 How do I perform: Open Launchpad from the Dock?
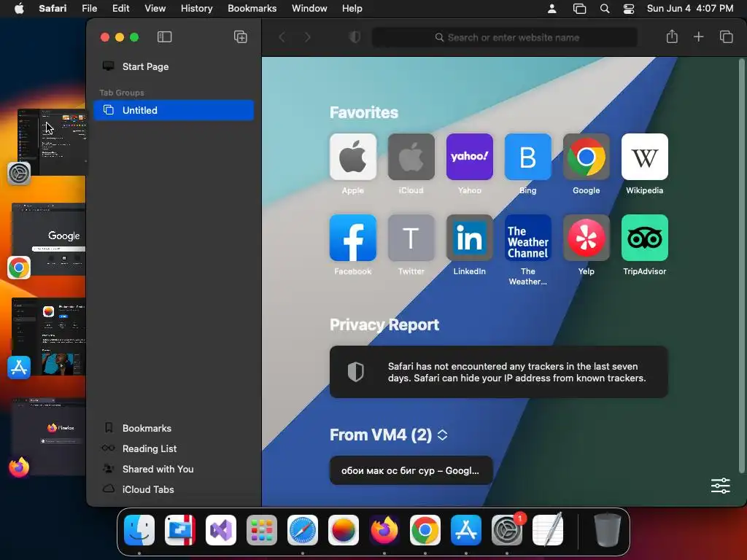pos(262,529)
